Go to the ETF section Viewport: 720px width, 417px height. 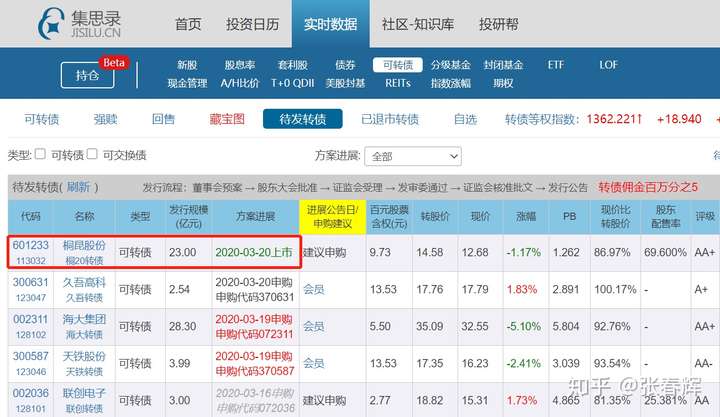pyautogui.click(x=556, y=65)
